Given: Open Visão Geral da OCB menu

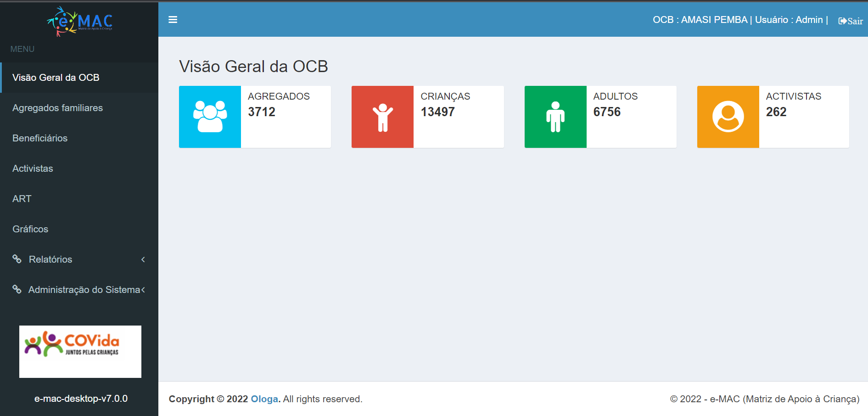Looking at the screenshot, I should [56, 78].
